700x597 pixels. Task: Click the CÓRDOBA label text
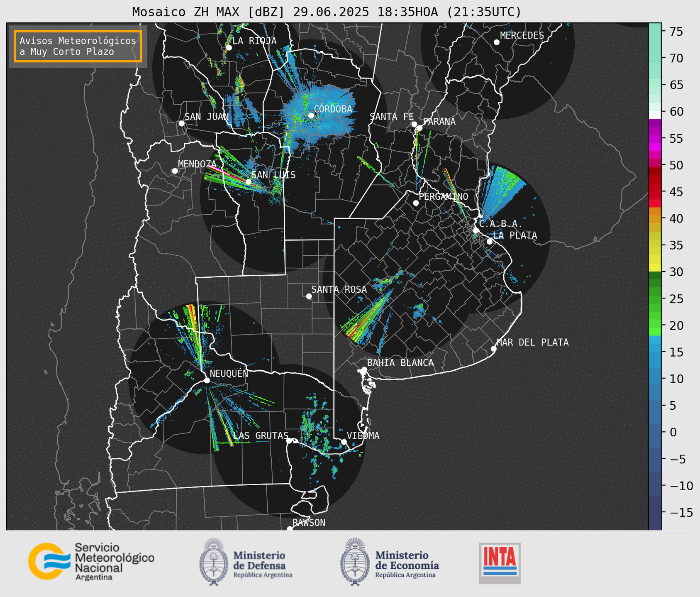(x=333, y=109)
